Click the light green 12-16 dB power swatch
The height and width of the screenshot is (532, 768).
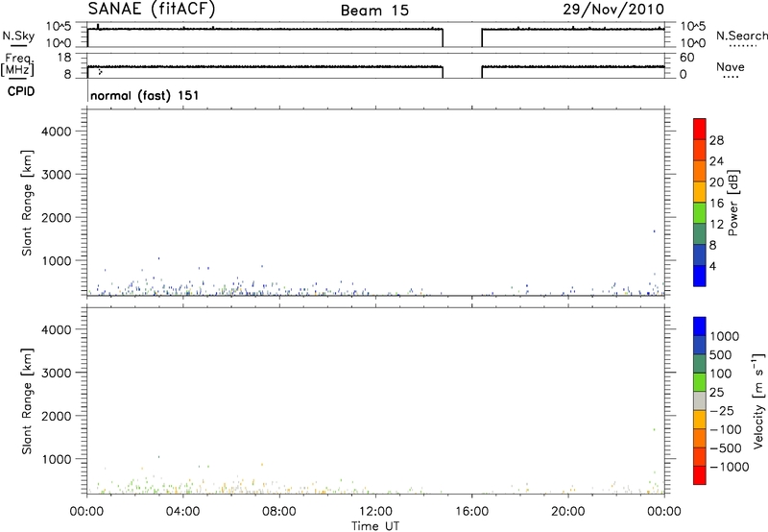coord(700,212)
